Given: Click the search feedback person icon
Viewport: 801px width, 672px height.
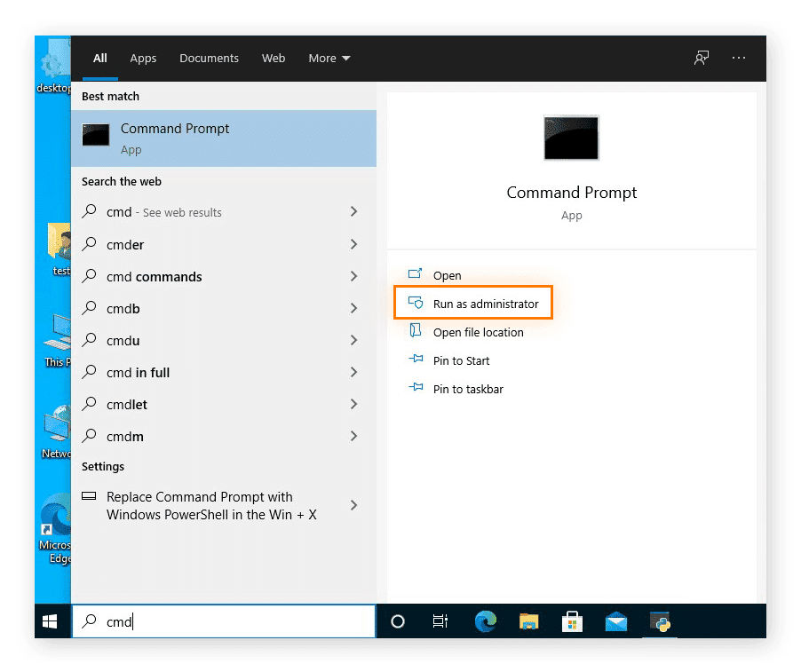Looking at the screenshot, I should tap(702, 58).
